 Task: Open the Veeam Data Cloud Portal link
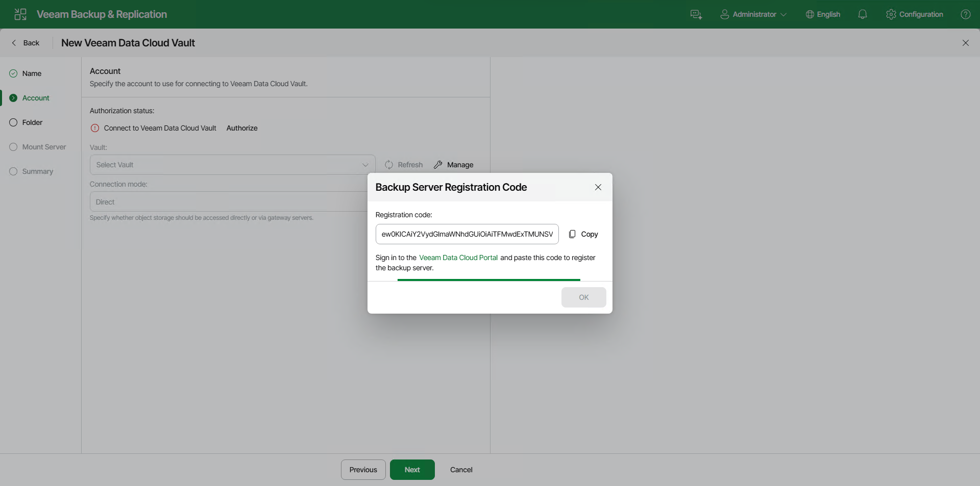pos(458,258)
